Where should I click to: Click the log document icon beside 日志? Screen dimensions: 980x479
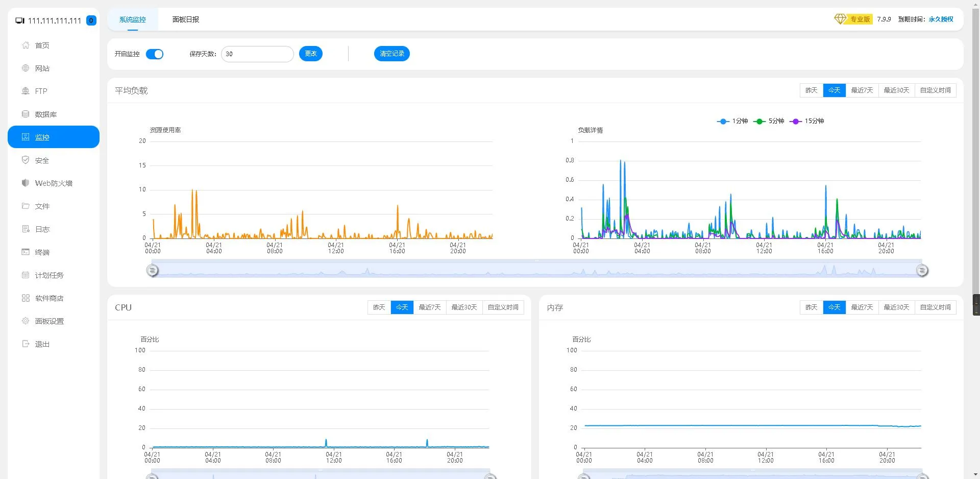[26, 229]
